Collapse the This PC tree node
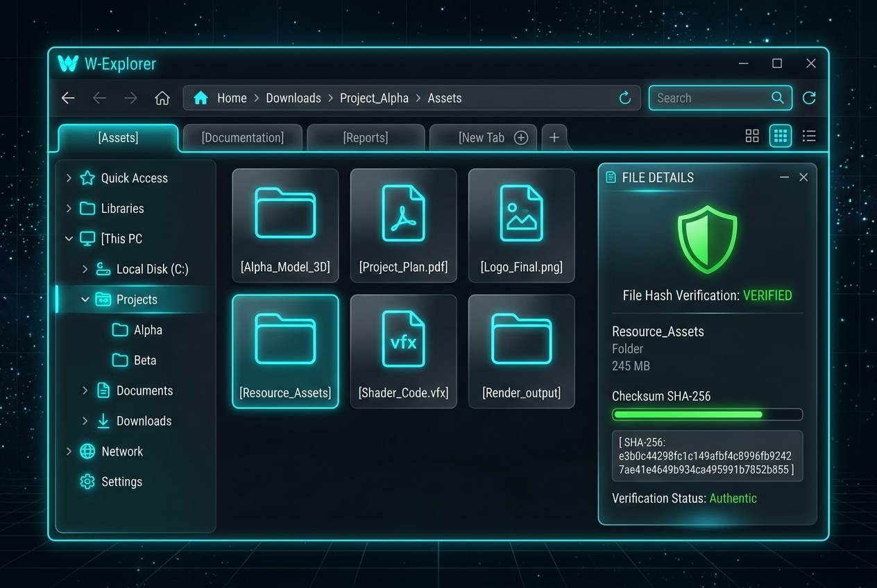Screen dimensions: 877x588 coord(69,239)
